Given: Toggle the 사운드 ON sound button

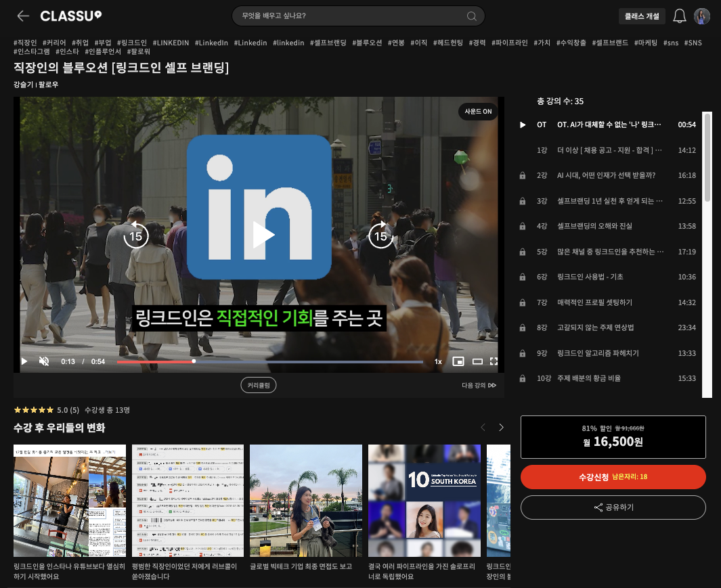Looking at the screenshot, I should coord(478,111).
